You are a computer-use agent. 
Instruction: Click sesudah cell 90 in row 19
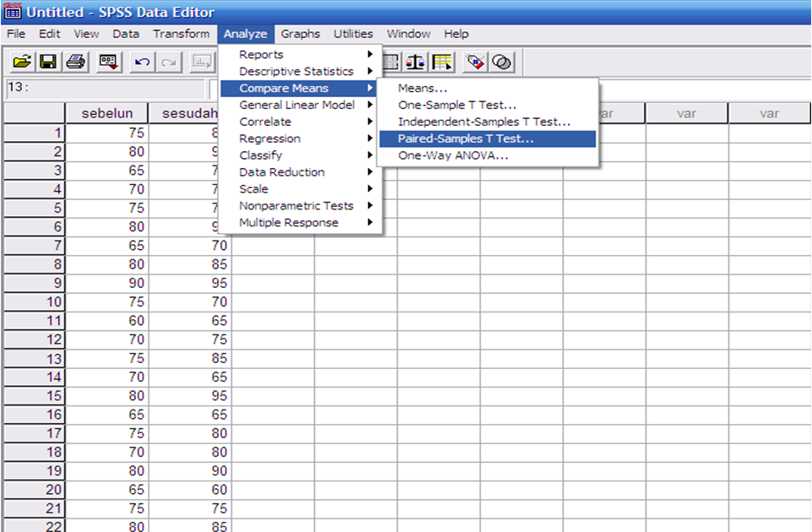[x=190, y=471]
